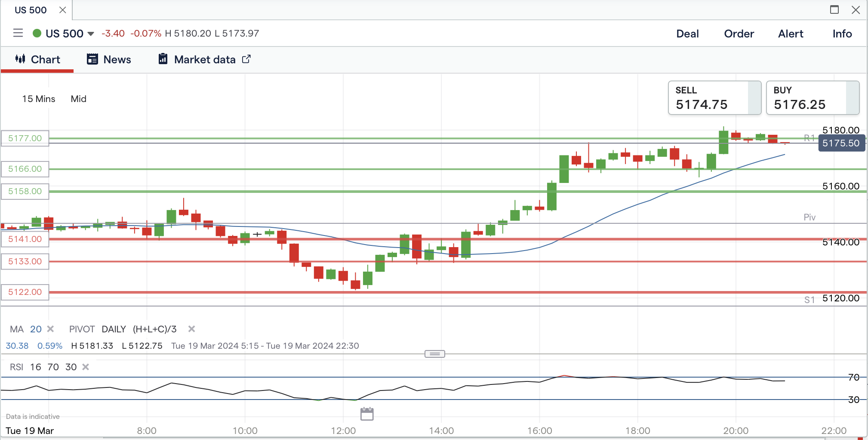This screenshot has height=440, width=868.
Task: Click the News tab icon
Action: click(92, 59)
